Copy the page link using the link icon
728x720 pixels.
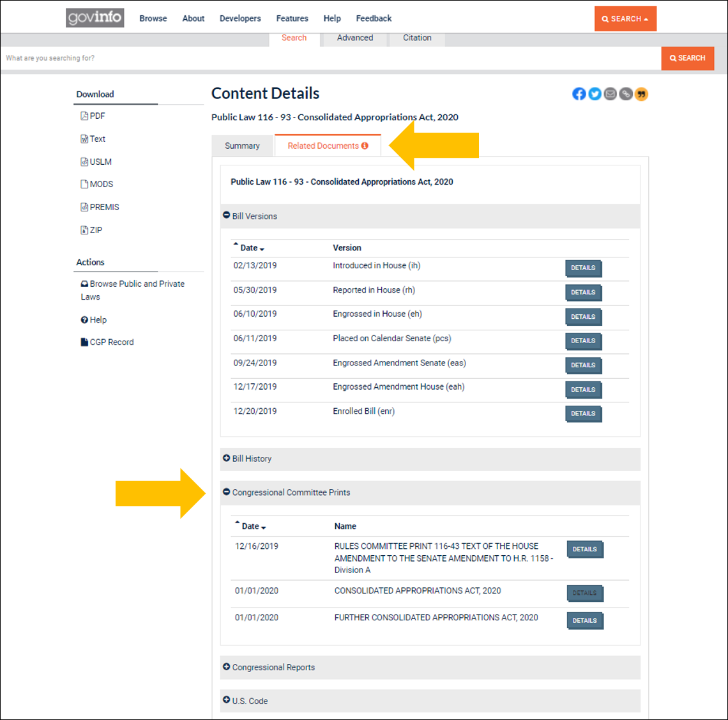[x=626, y=94]
